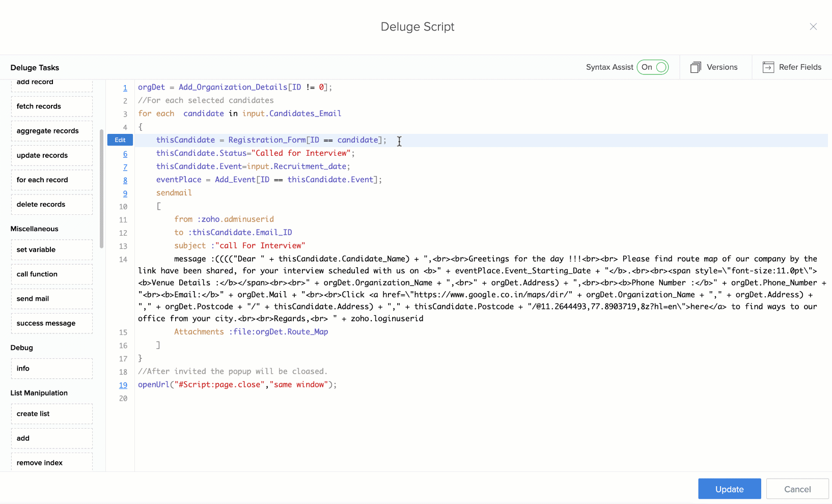Screen dimensions: 832x504
Task: Click the Refer Fields arrow icon
Action: 768,67
